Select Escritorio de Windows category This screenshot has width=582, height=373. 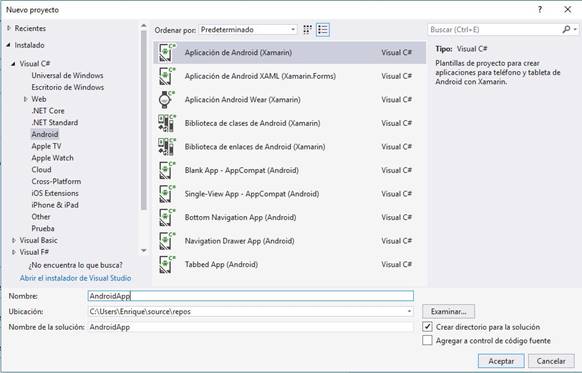pos(68,87)
